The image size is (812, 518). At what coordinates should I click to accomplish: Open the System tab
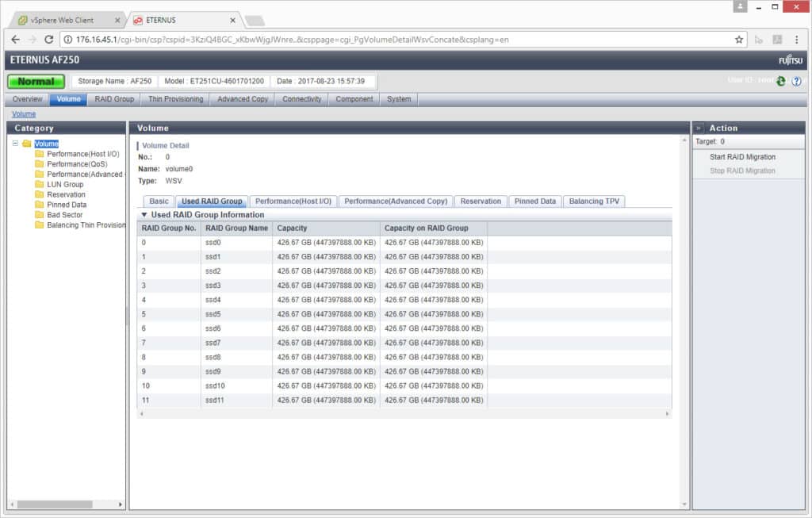(x=399, y=99)
